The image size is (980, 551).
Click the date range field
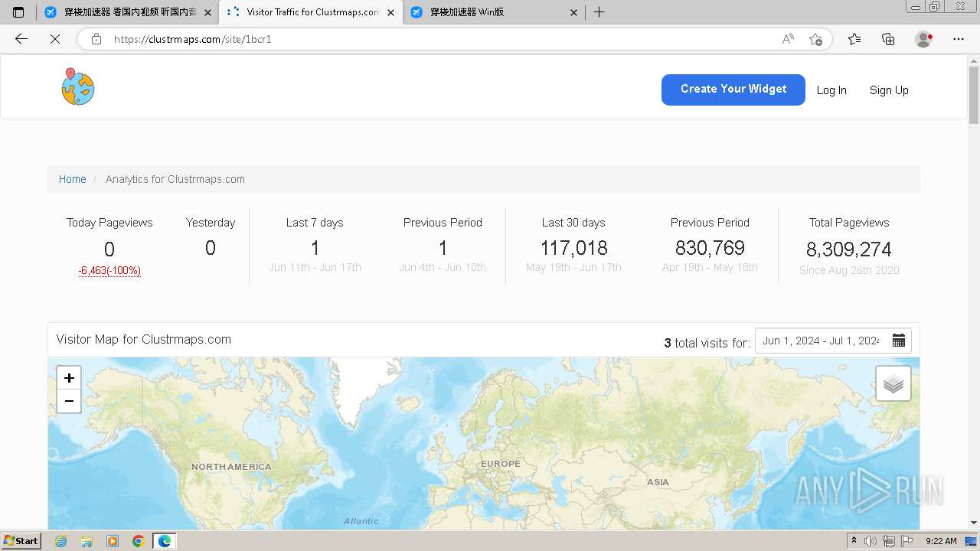click(x=820, y=341)
